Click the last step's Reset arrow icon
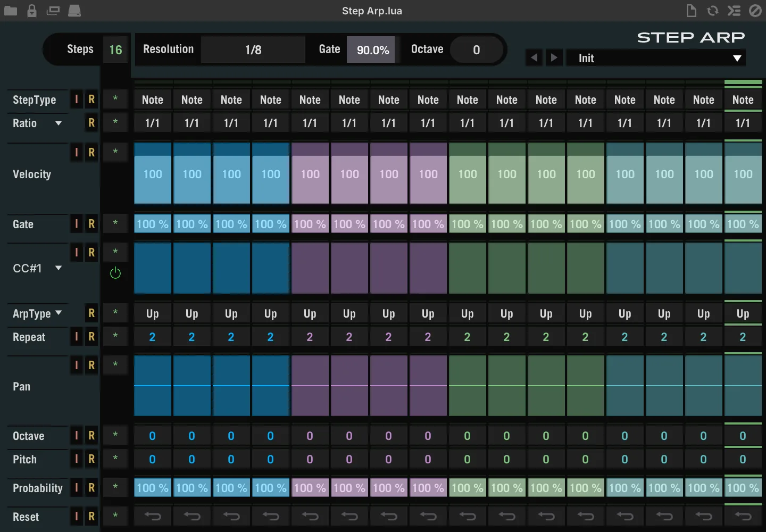 pyautogui.click(x=743, y=516)
